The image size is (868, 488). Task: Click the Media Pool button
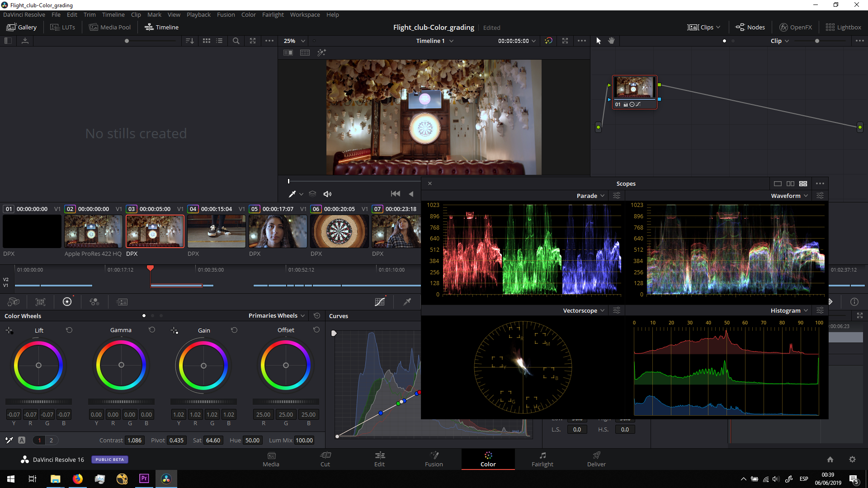(x=110, y=27)
